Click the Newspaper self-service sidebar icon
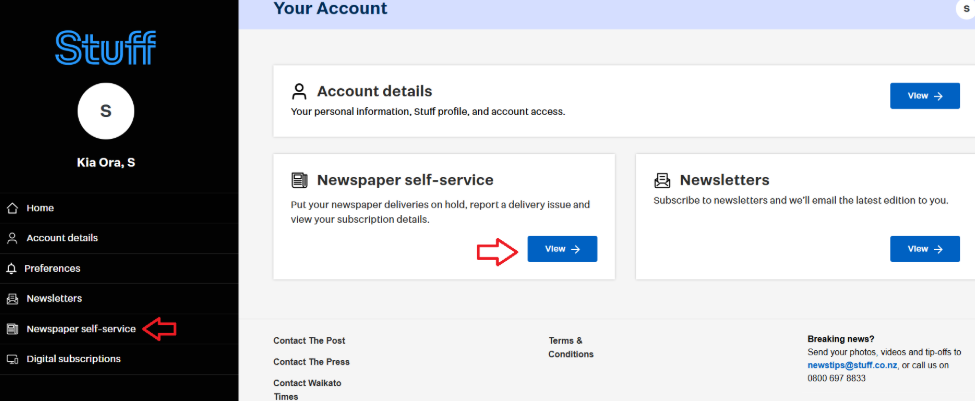Viewport: 975px width, 401px height. tap(12, 328)
